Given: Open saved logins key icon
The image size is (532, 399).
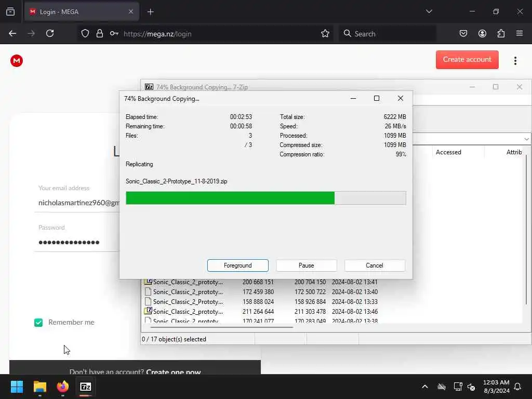Looking at the screenshot, I should tap(114, 34).
